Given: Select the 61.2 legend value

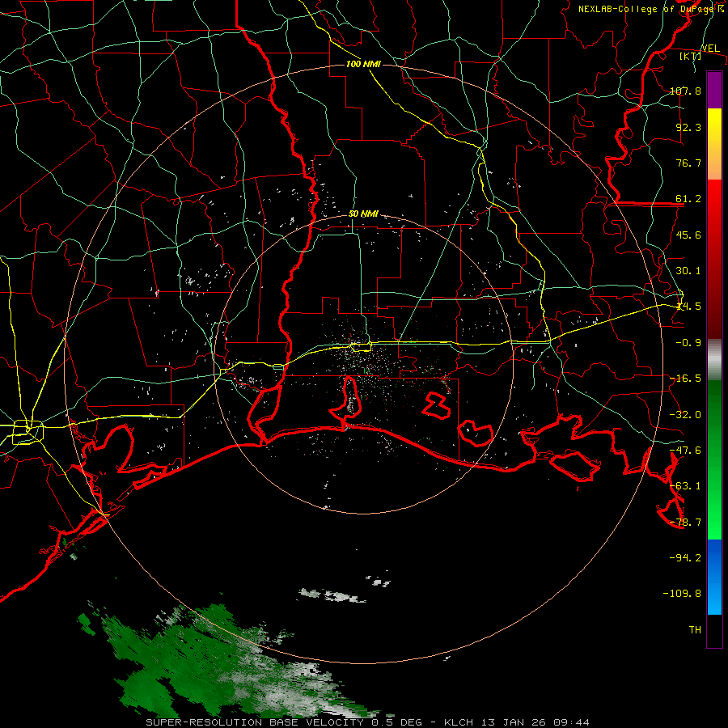Looking at the screenshot, I should tap(688, 199).
